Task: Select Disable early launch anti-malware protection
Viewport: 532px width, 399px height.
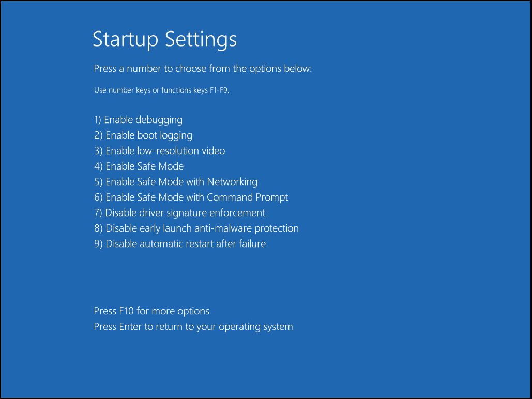Action: click(196, 228)
